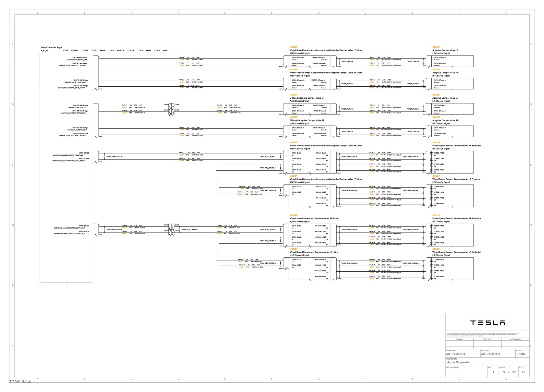
Task: Select the X059 connector reference in header
Action: tap(102, 51)
